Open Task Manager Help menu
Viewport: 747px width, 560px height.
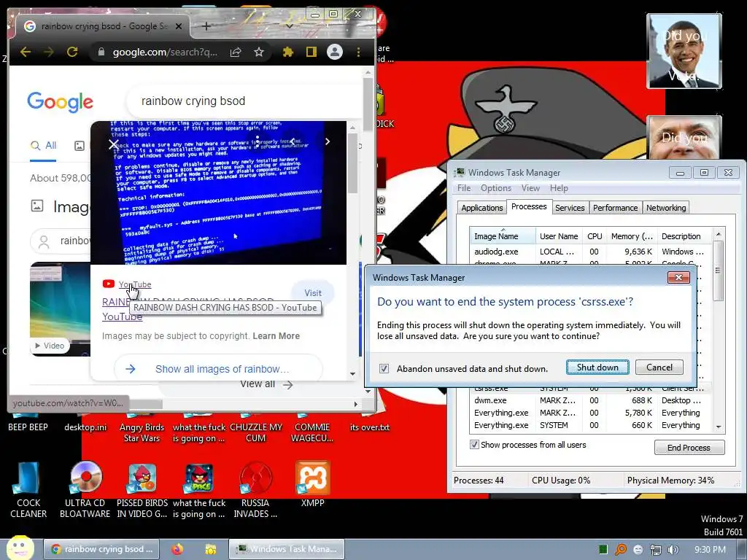pos(559,188)
